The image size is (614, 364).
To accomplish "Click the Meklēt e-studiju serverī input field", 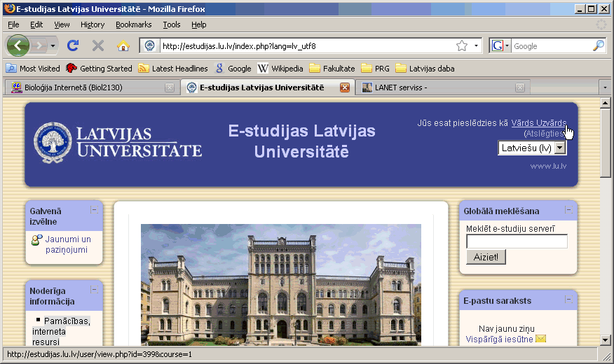I will click(x=517, y=241).
